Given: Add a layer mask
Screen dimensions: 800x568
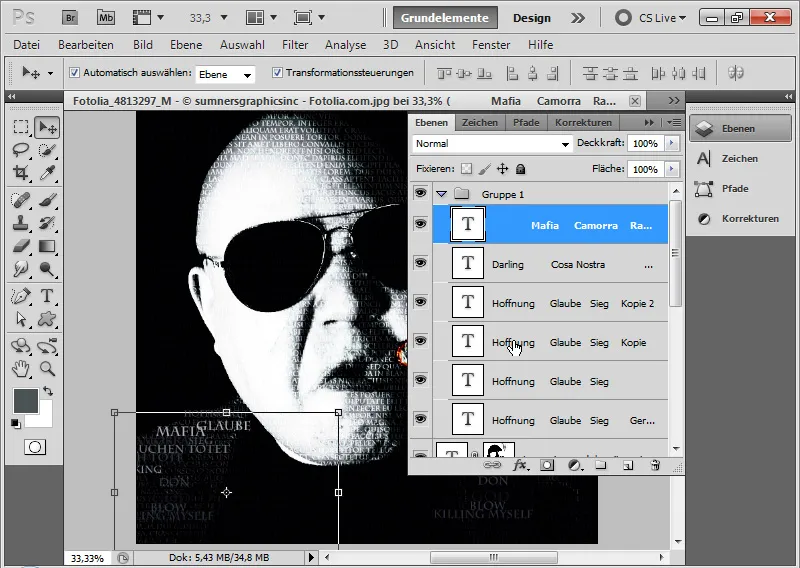Looking at the screenshot, I should (547, 465).
